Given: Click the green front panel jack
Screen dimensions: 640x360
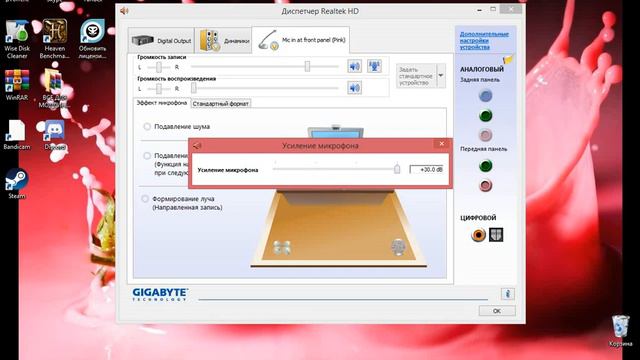Looking at the screenshot, I should (x=485, y=166).
